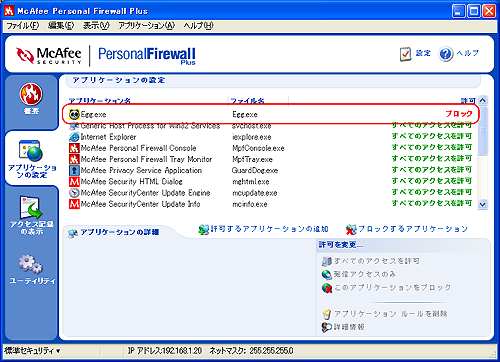Image resolution: width=500 pixels, height=362 pixels.
Task: Select the Egg.exe application name
Action: [x=93, y=114]
